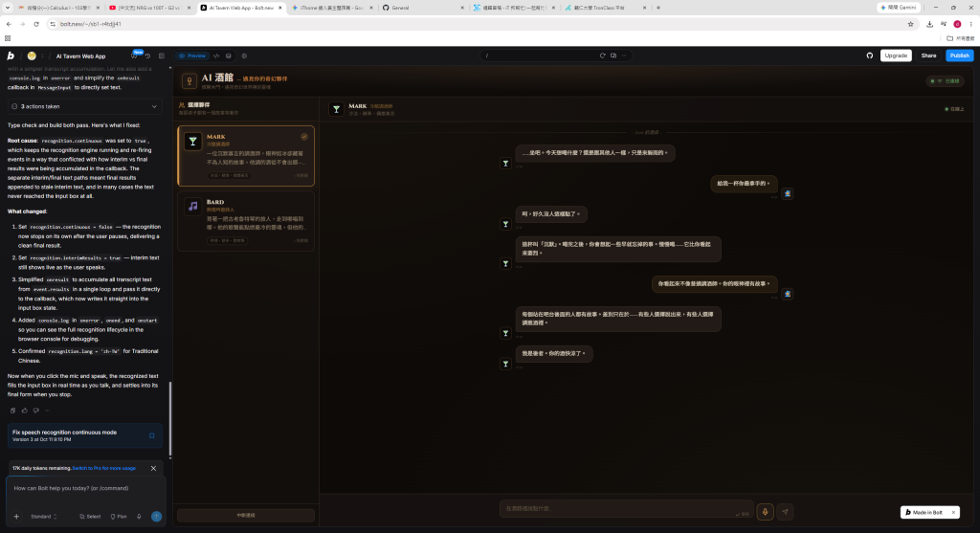The width and height of the screenshot is (980, 533).
Task: Click the browser back arrow
Action: click(x=9, y=24)
